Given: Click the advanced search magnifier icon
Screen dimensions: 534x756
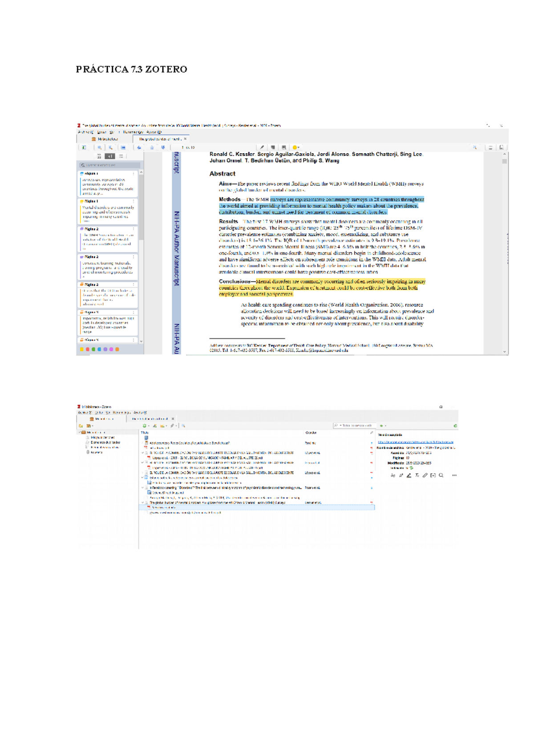Looking at the screenshot, I should point(183,426).
